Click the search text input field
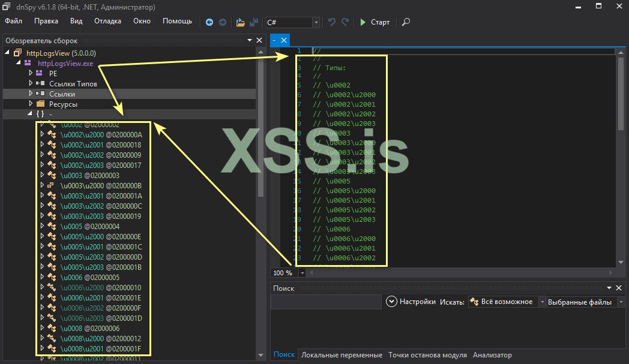Screen dimensions: 629x364 (x=326, y=302)
